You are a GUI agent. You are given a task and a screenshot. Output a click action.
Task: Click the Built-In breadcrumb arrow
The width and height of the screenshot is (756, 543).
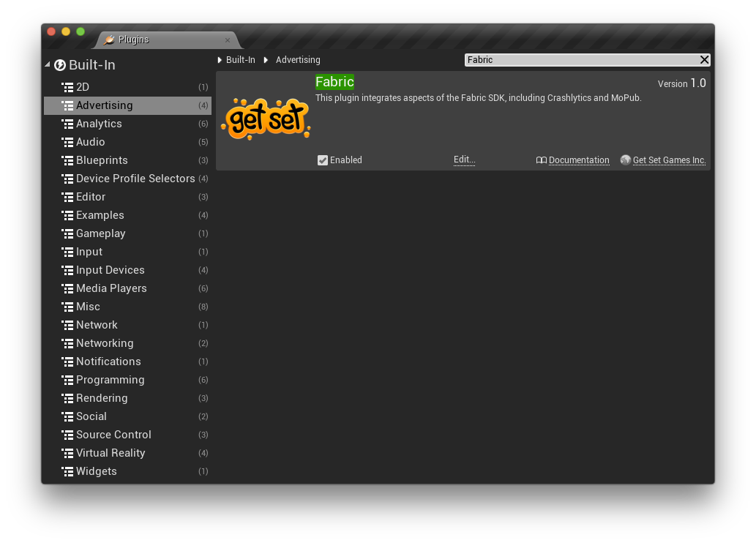click(x=220, y=60)
